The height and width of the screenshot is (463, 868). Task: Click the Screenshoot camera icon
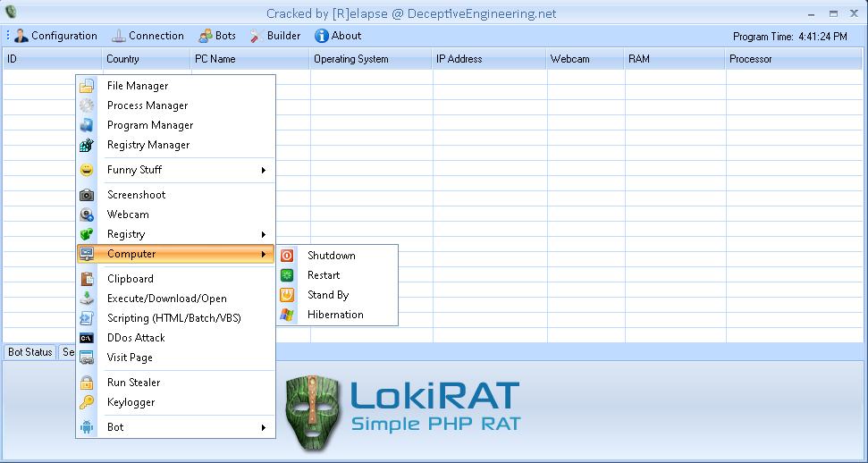pyautogui.click(x=87, y=195)
